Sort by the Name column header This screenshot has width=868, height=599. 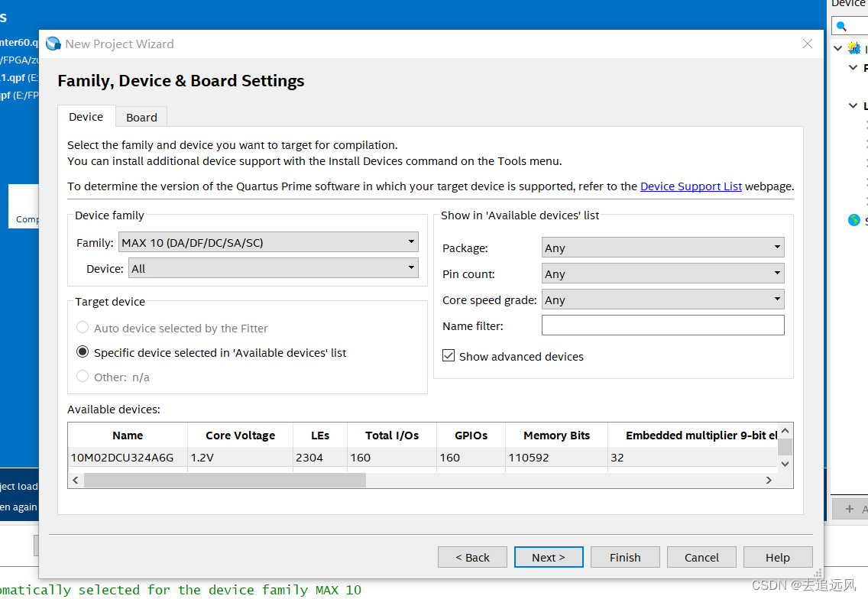coord(128,435)
